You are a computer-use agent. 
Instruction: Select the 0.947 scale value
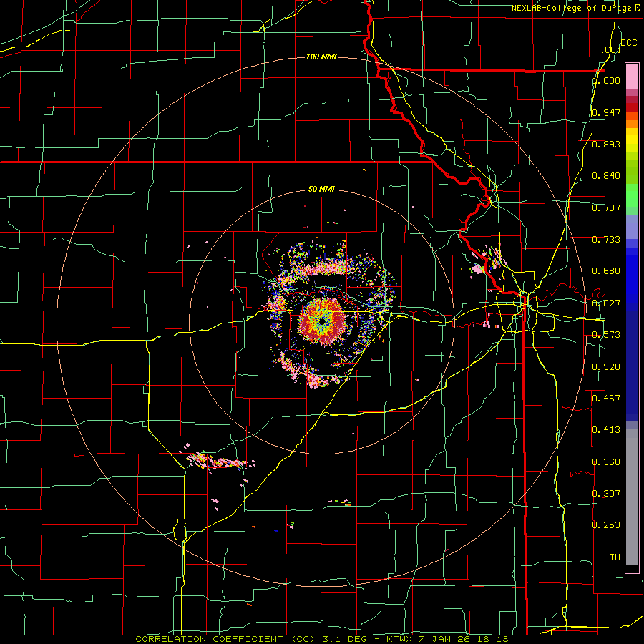pos(606,112)
